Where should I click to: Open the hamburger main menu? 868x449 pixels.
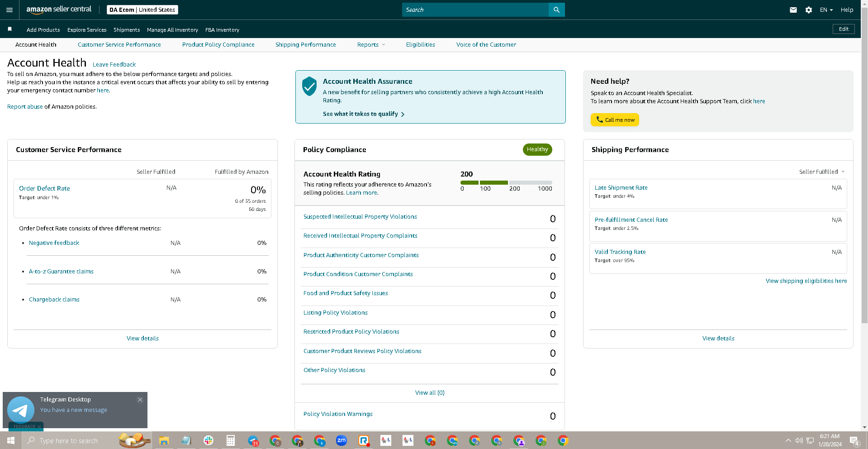coord(9,10)
